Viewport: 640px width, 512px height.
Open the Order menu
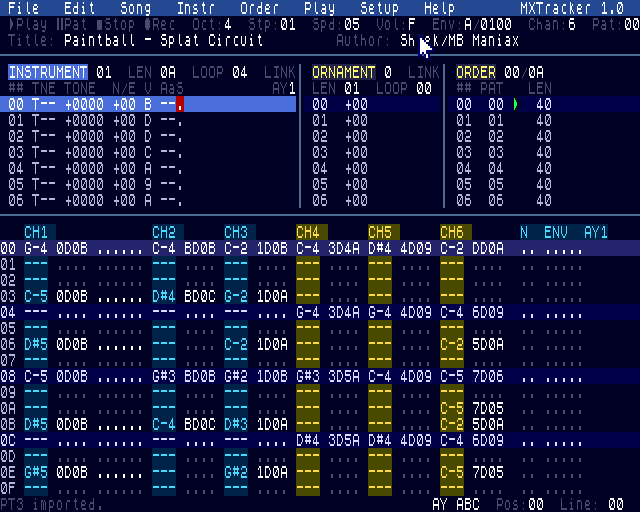click(x=260, y=8)
